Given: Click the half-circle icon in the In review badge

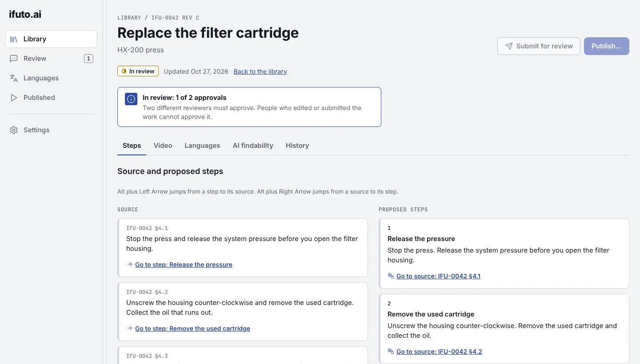Looking at the screenshot, I should 124,71.
